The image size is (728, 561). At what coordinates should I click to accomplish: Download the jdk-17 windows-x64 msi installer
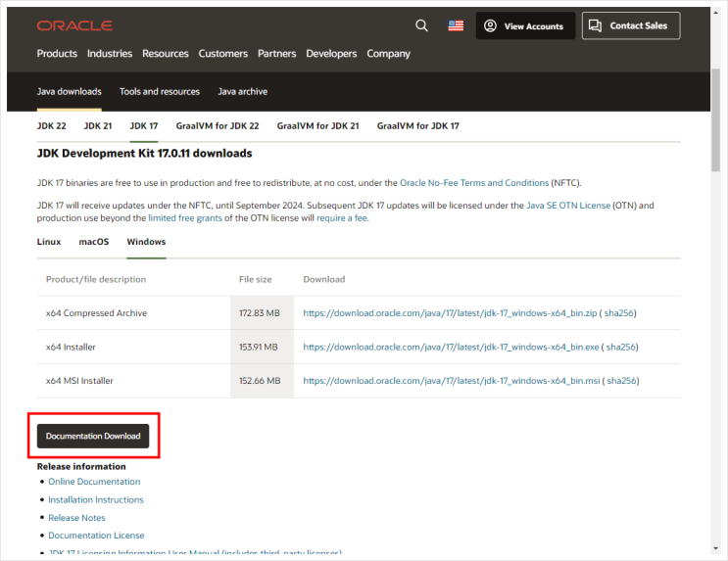(x=452, y=381)
